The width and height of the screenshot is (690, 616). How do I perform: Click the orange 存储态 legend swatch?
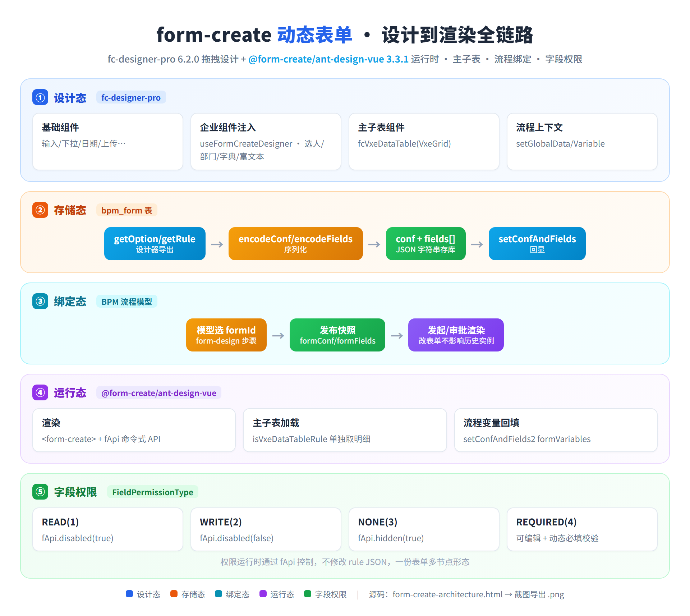174,594
